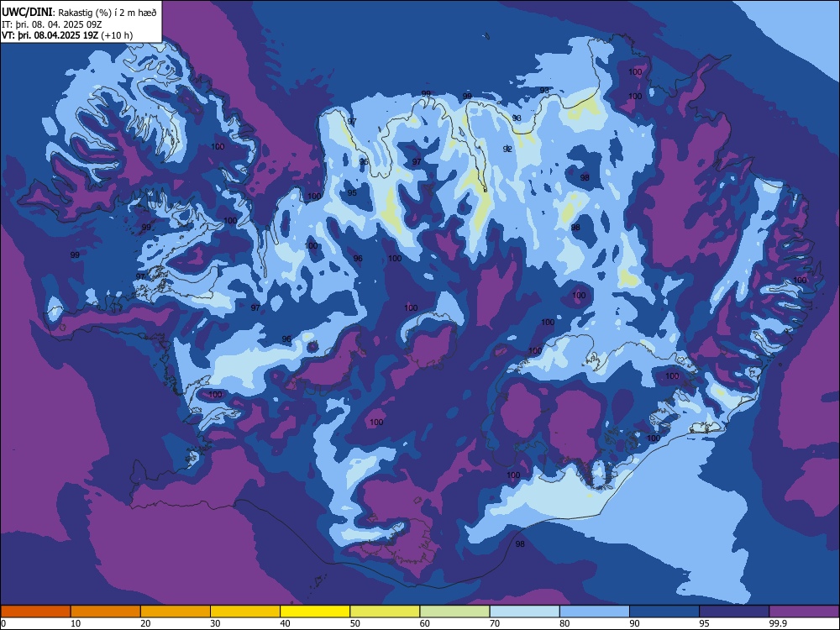Image resolution: width=840 pixels, height=630 pixels.
Task: Pick the amber 20–30 legend swatch
Action: click(x=176, y=612)
